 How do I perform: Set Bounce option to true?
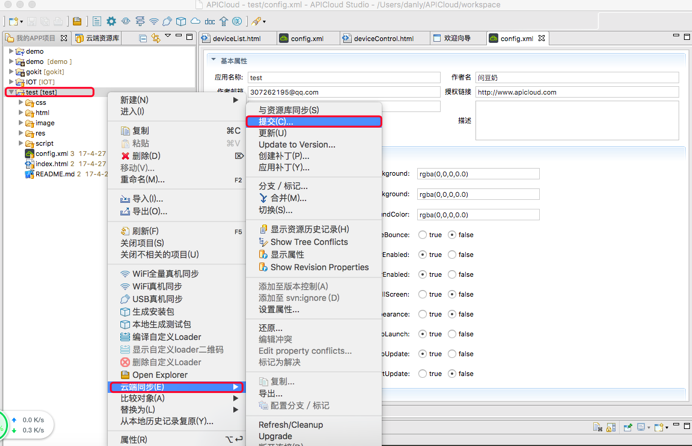[423, 235]
